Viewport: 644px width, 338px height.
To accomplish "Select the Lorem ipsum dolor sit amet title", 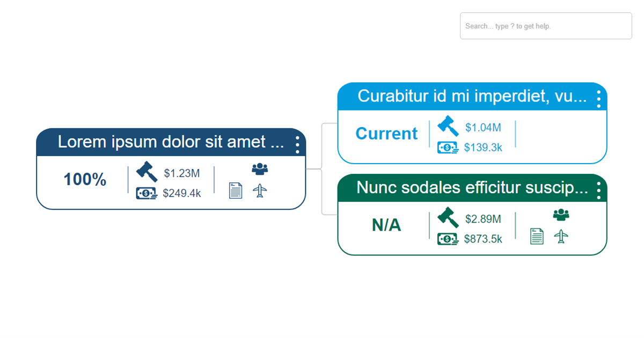I will click(x=171, y=142).
